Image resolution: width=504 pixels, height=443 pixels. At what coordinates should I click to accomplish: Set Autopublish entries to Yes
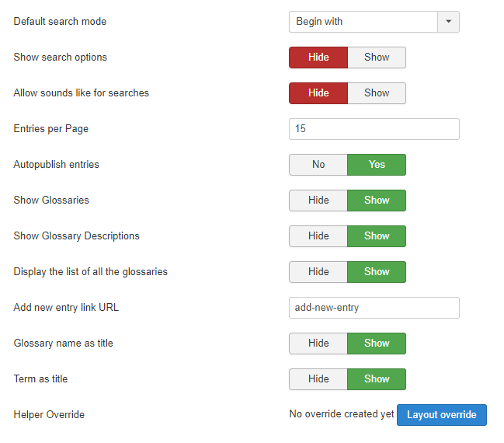point(377,165)
